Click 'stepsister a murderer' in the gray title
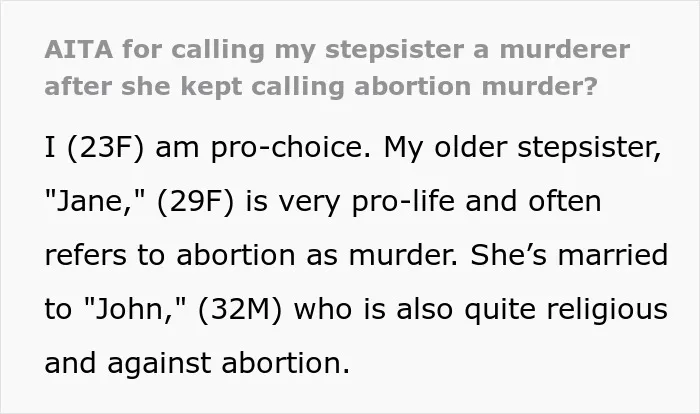The height and width of the screenshot is (414, 700). point(477,50)
